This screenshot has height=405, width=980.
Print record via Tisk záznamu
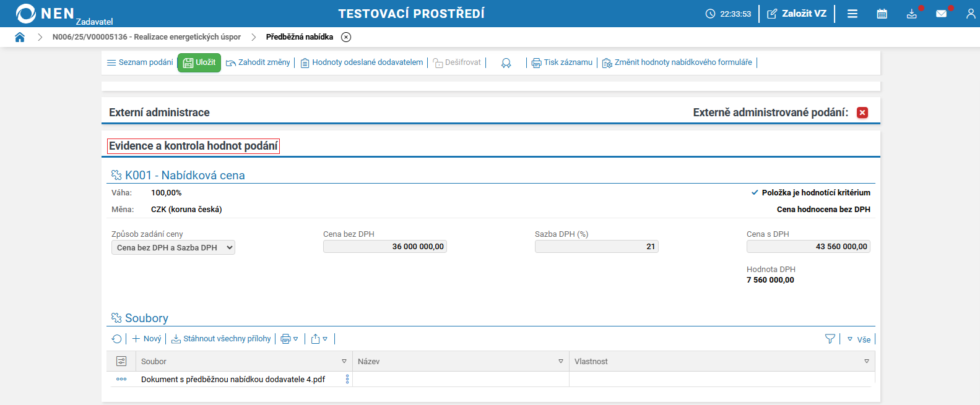[x=562, y=62]
